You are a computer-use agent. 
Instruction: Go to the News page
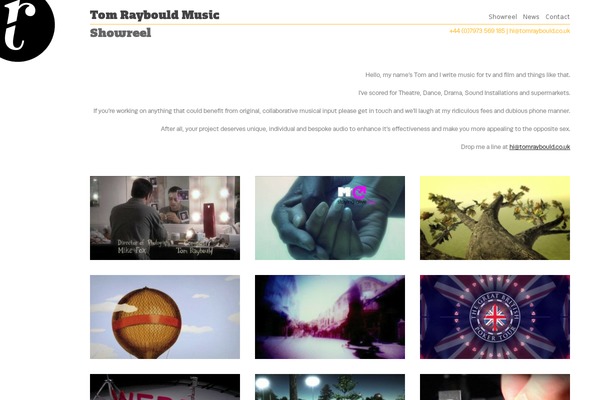[x=531, y=17]
